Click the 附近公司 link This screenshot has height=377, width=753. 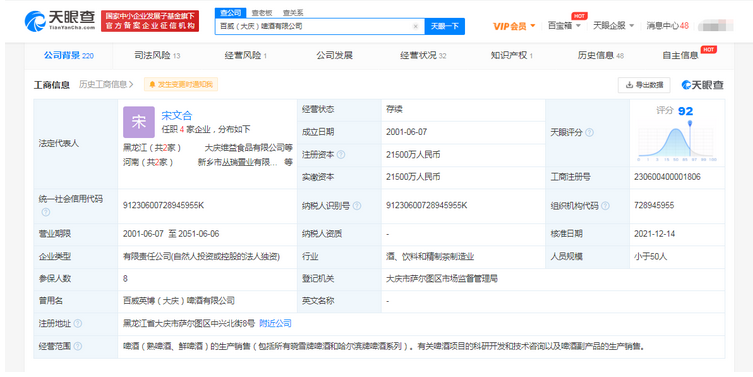[x=275, y=324]
